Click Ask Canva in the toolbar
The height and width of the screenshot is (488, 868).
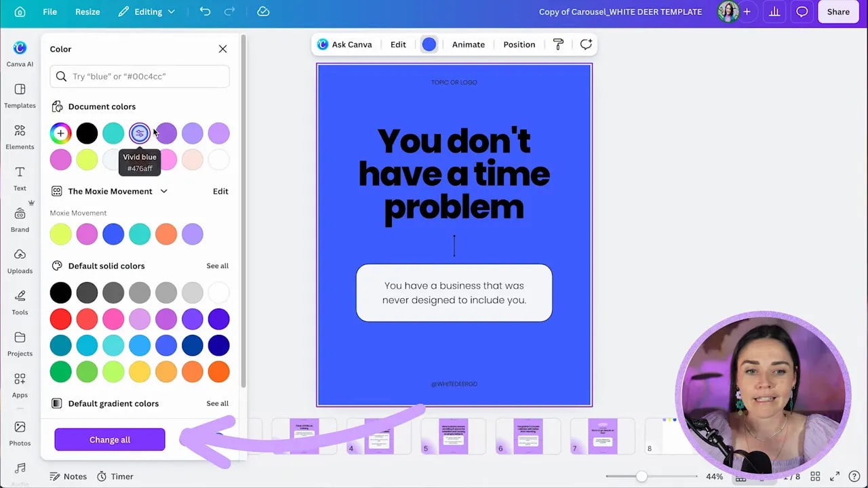pos(344,44)
